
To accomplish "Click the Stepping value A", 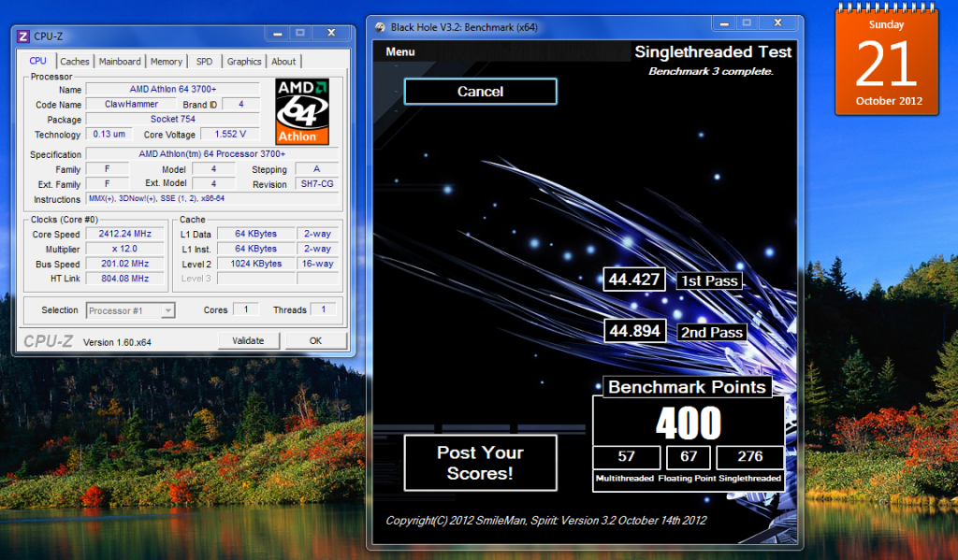I will 317,168.
